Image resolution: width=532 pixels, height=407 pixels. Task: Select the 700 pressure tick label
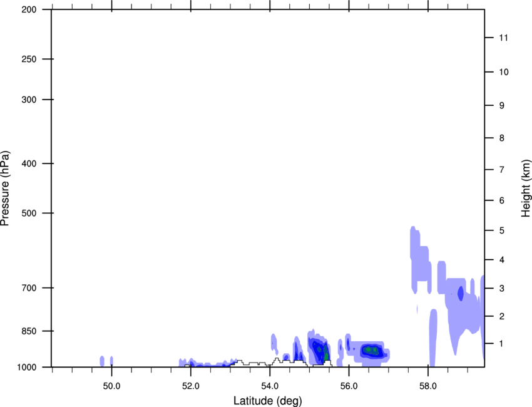[x=29, y=288]
